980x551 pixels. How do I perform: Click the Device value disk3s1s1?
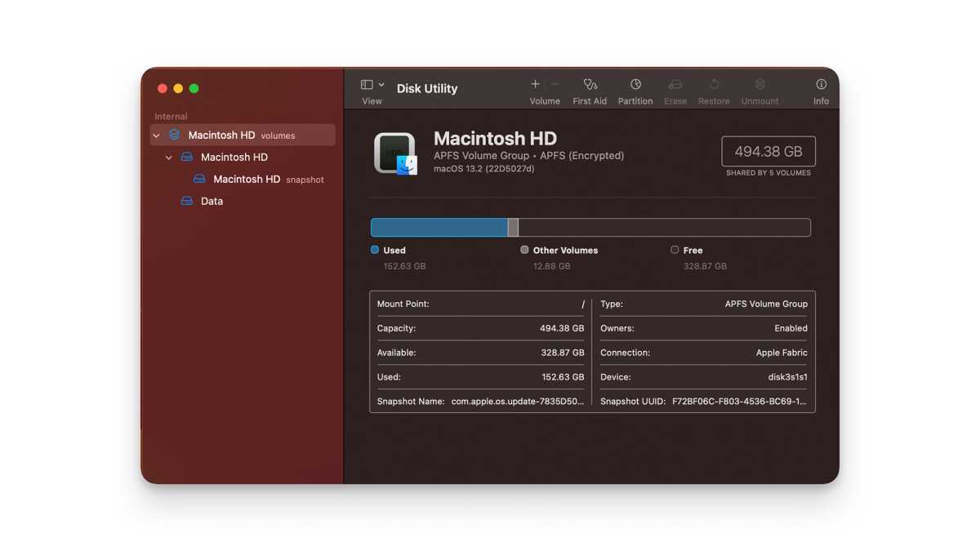787,377
